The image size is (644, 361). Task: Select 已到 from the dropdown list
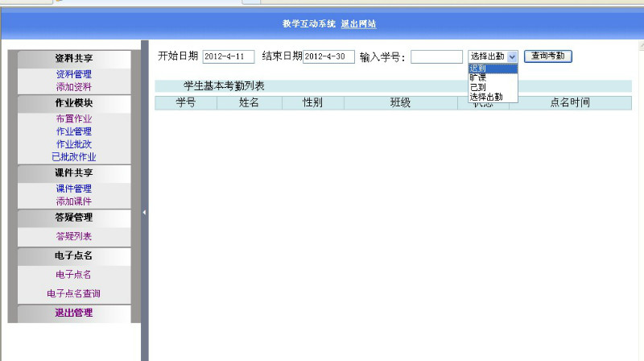pos(493,87)
